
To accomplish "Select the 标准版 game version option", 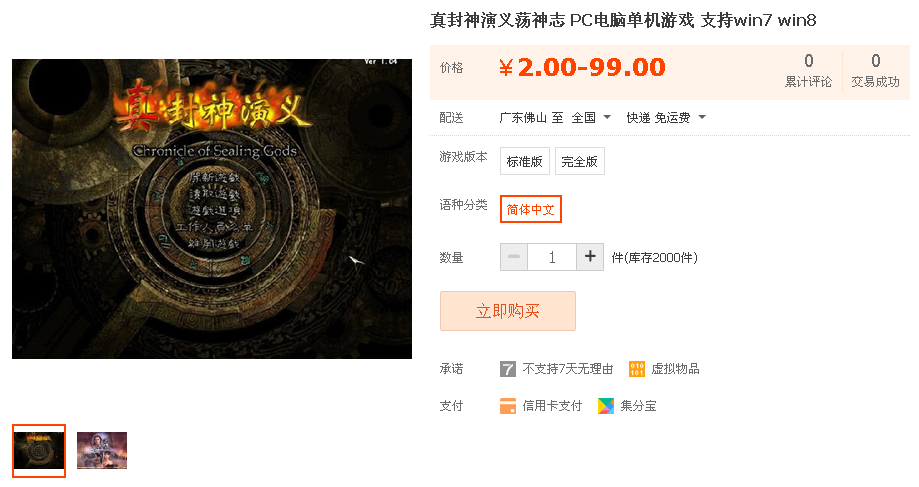I will point(525,161).
